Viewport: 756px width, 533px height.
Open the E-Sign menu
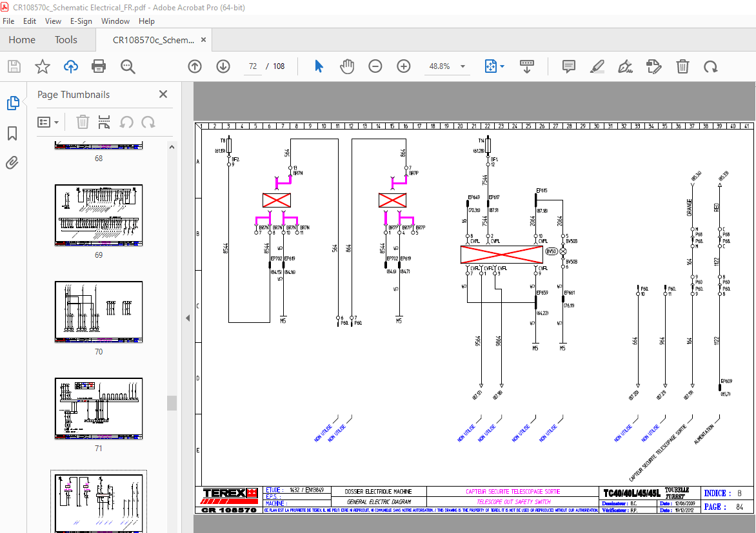(81, 21)
